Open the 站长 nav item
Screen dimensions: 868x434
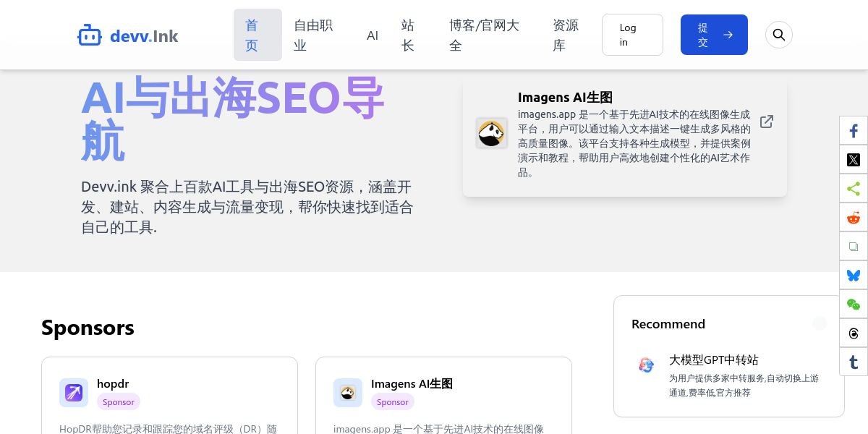point(414,35)
